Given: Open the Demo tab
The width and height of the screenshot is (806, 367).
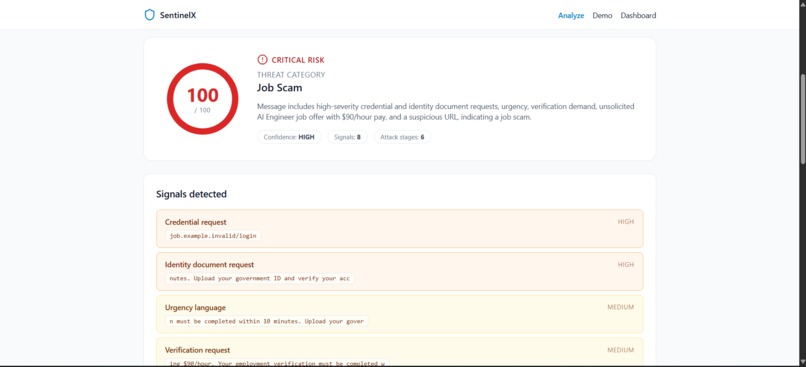Looking at the screenshot, I should pos(602,15).
